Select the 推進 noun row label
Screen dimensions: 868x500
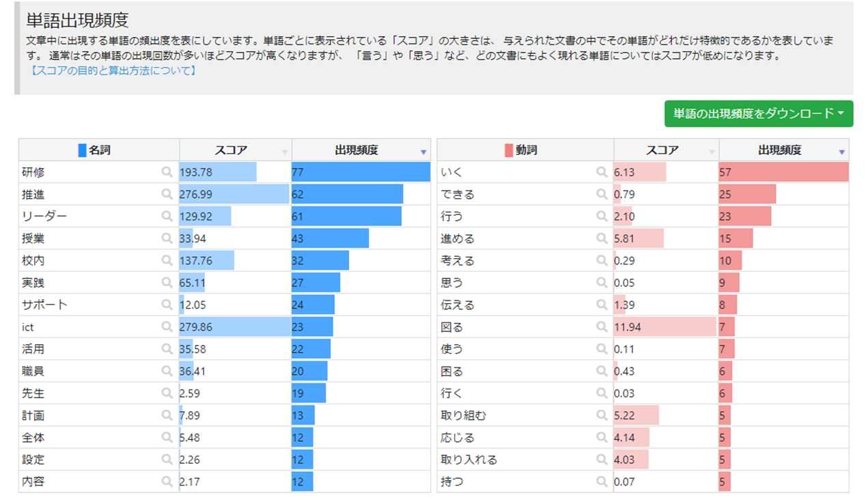pos(33,195)
